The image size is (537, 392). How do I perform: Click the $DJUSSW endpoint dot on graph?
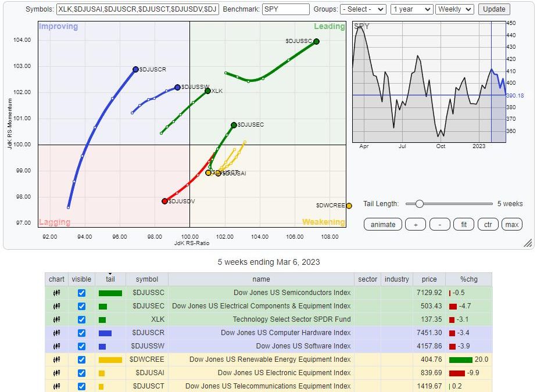[x=177, y=88]
